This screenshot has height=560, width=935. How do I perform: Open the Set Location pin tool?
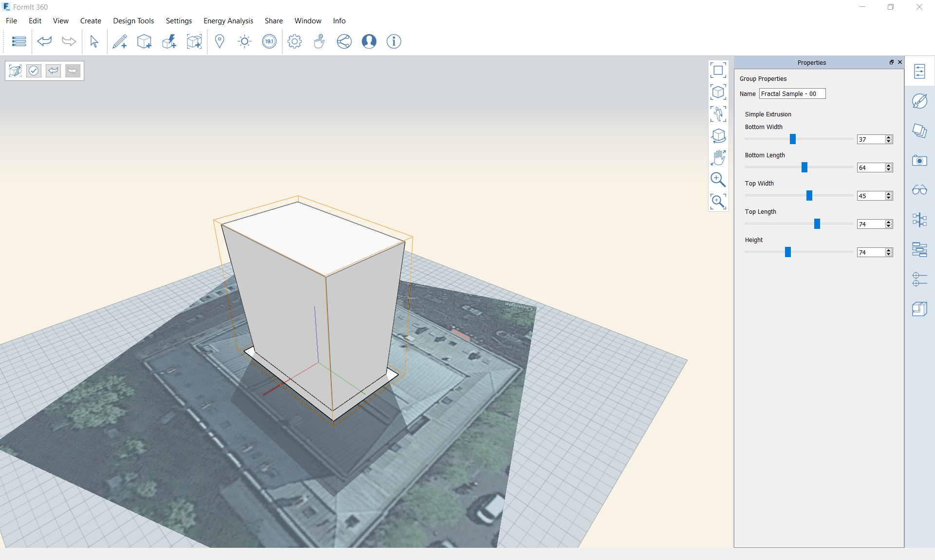pyautogui.click(x=220, y=41)
